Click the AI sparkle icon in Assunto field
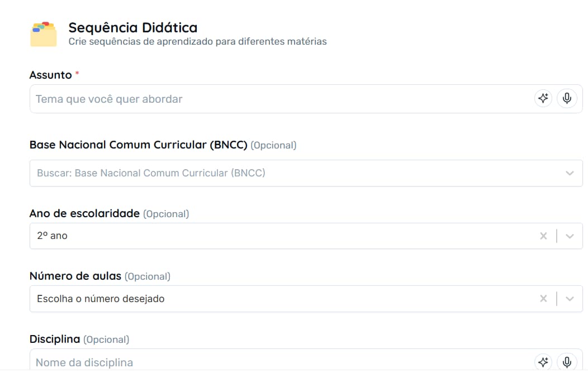The height and width of the screenshot is (373, 588). point(543,99)
